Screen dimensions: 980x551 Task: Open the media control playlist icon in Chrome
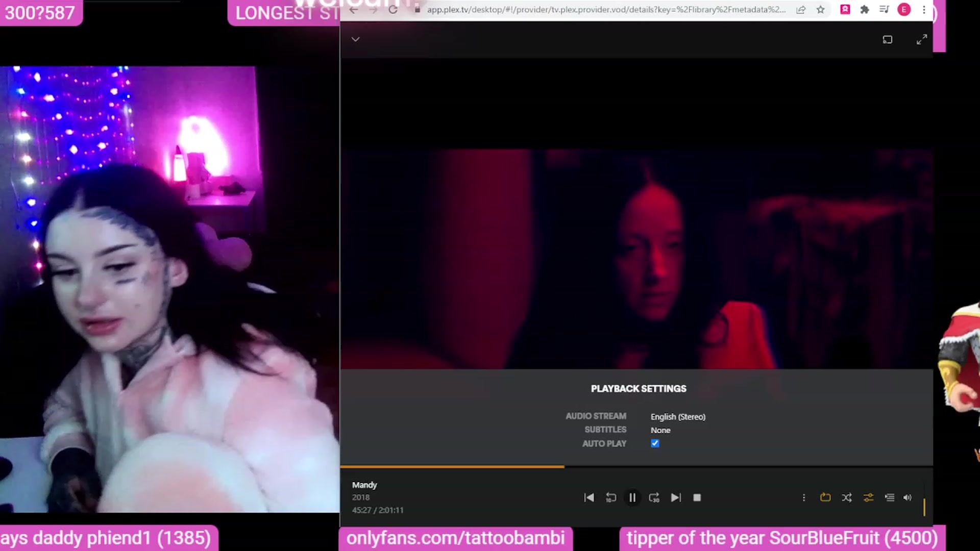coord(884,10)
